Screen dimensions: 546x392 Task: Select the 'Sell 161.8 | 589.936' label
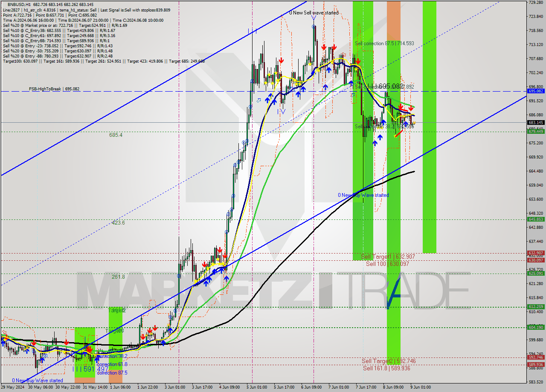(386, 368)
